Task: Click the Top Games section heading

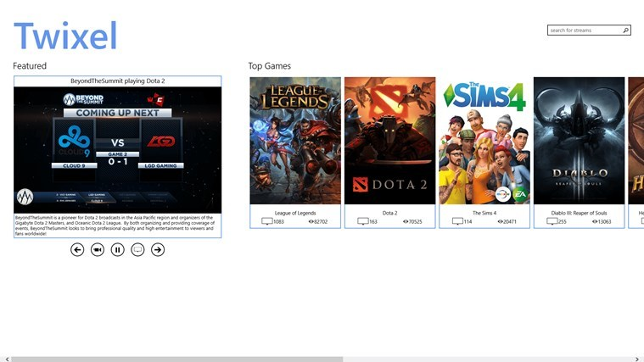Action: (270, 65)
